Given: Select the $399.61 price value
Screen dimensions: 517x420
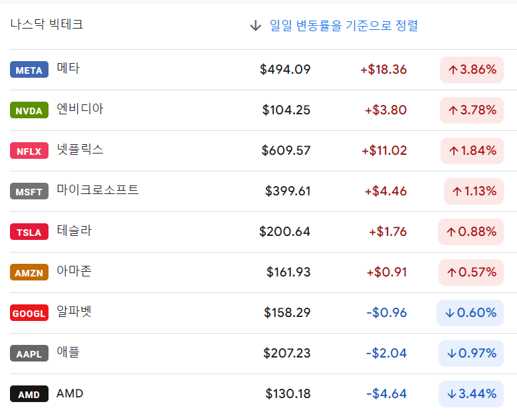Looking at the screenshot, I should pos(288,191).
